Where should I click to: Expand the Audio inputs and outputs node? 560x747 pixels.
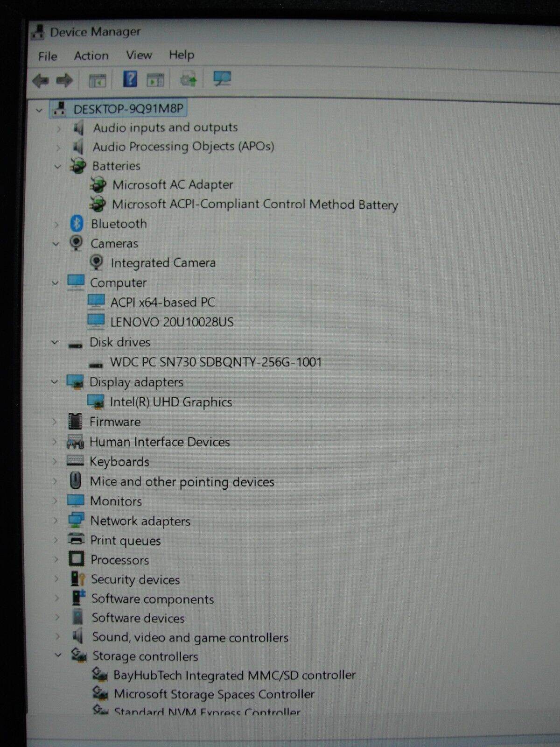click(58, 128)
